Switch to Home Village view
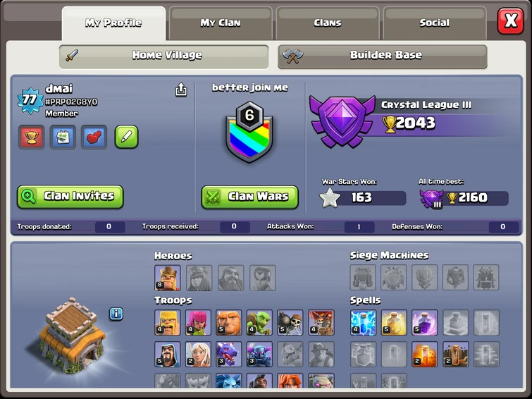Viewport: 532px width, 399px height. point(164,56)
